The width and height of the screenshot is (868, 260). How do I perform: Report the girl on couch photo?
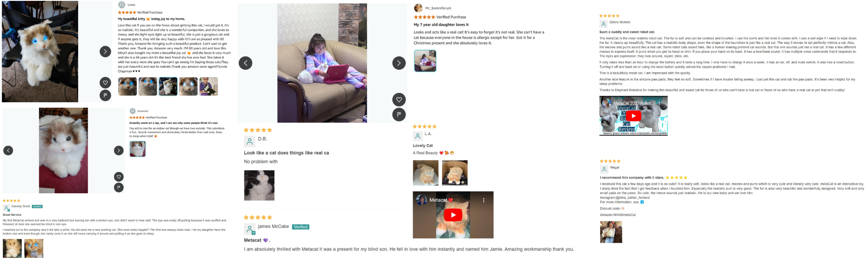coord(399,114)
